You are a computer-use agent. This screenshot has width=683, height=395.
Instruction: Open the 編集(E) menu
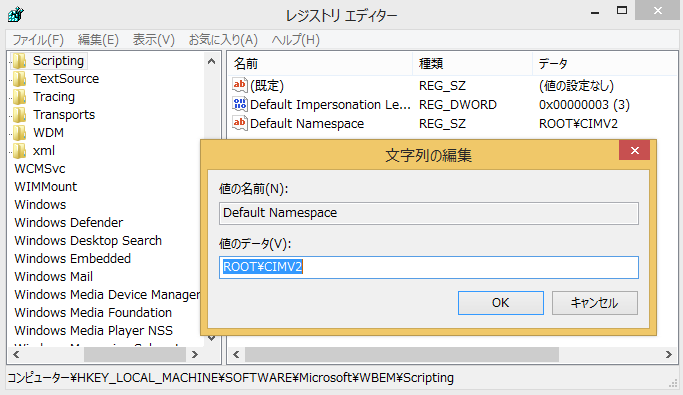coord(98,40)
